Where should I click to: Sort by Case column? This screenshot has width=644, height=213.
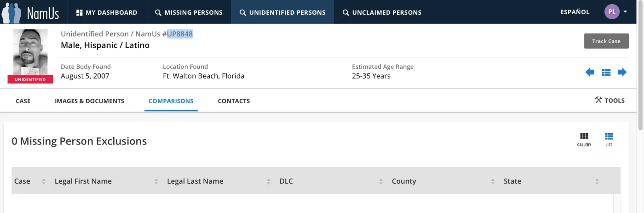44,181
